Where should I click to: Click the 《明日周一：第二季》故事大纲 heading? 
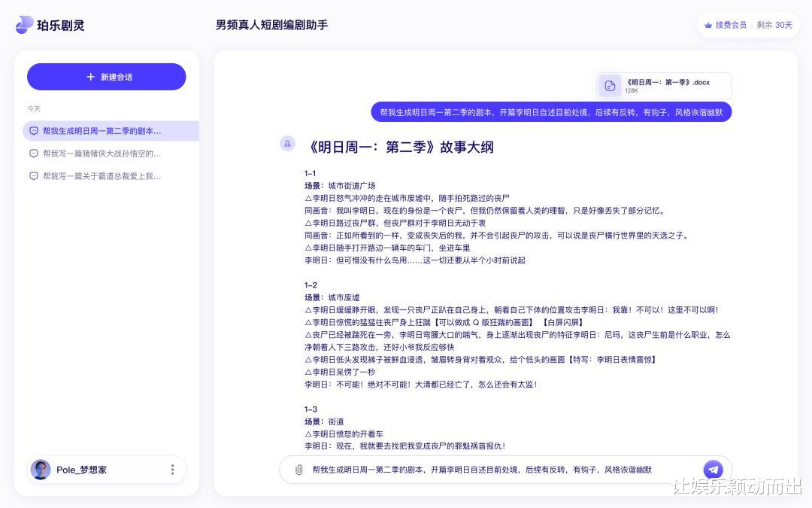pyautogui.click(x=400, y=148)
